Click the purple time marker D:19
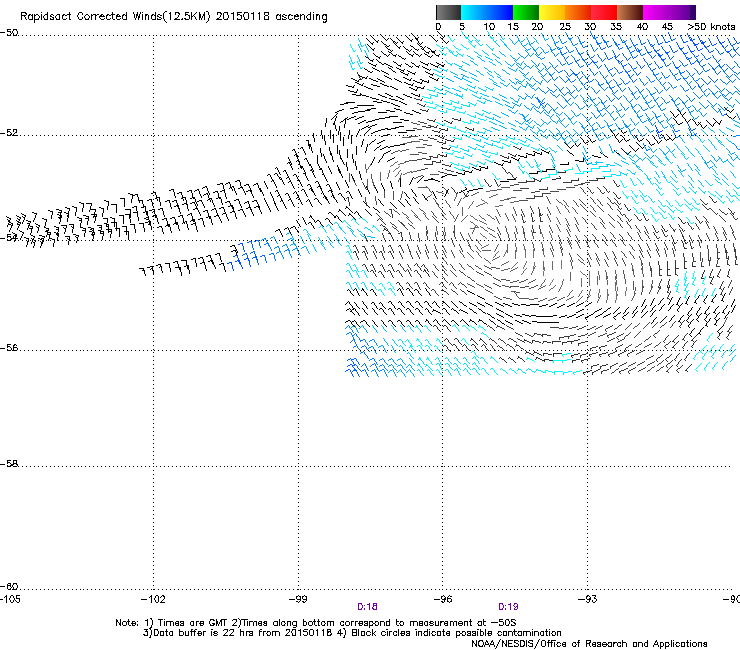 pyautogui.click(x=508, y=607)
